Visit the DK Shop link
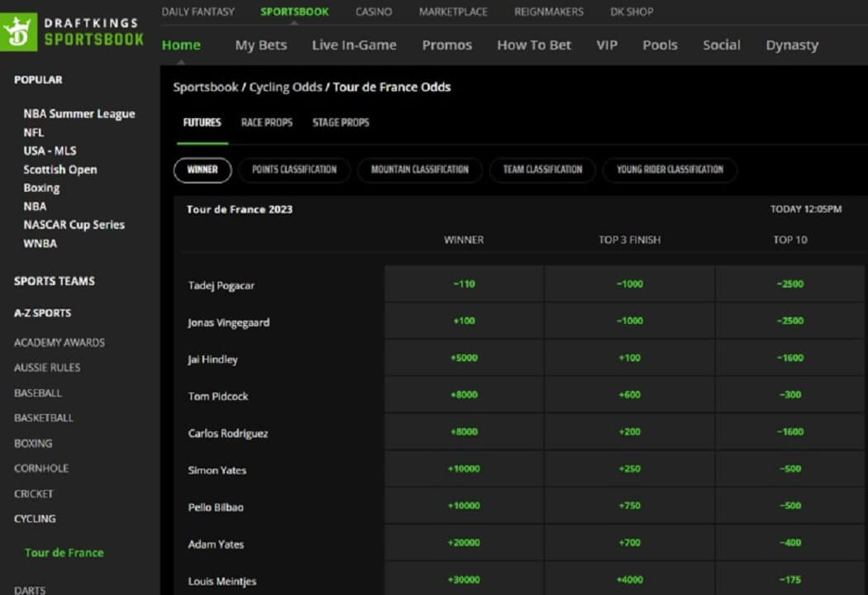868x595 pixels. click(632, 12)
